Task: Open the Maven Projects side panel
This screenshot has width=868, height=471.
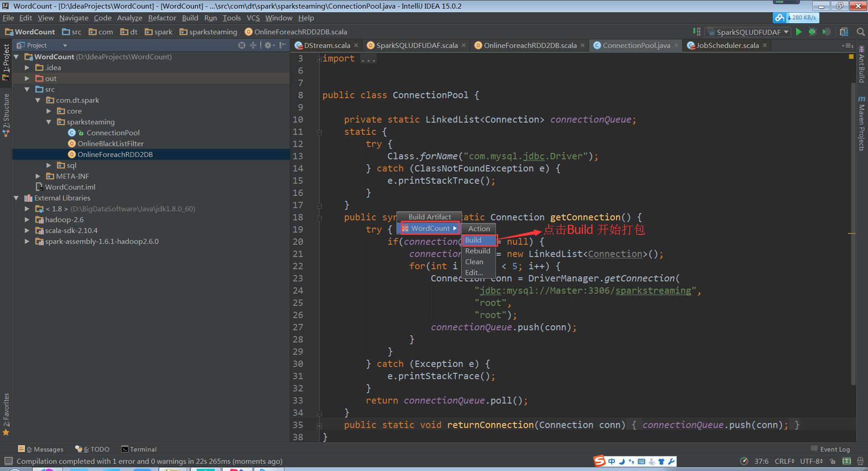Action: tap(862, 123)
